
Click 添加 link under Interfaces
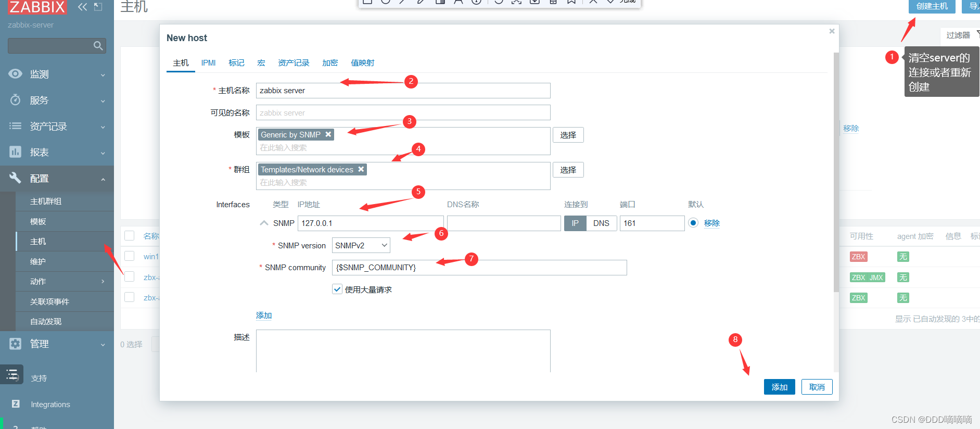tap(264, 315)
